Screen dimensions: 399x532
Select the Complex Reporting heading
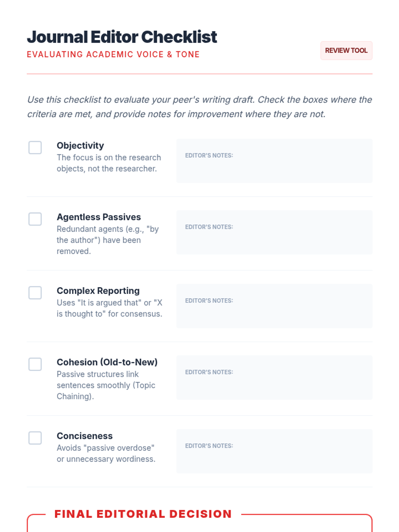coord(98,291)
